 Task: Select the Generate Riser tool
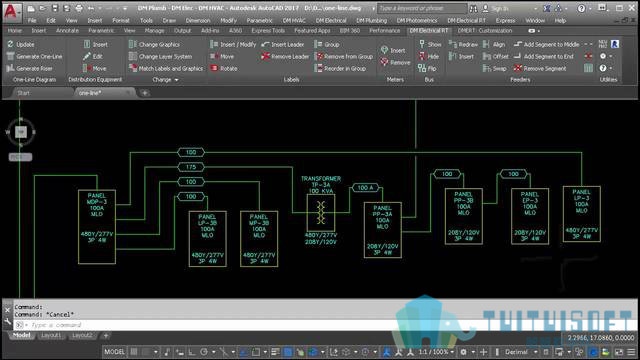[30, 68]
